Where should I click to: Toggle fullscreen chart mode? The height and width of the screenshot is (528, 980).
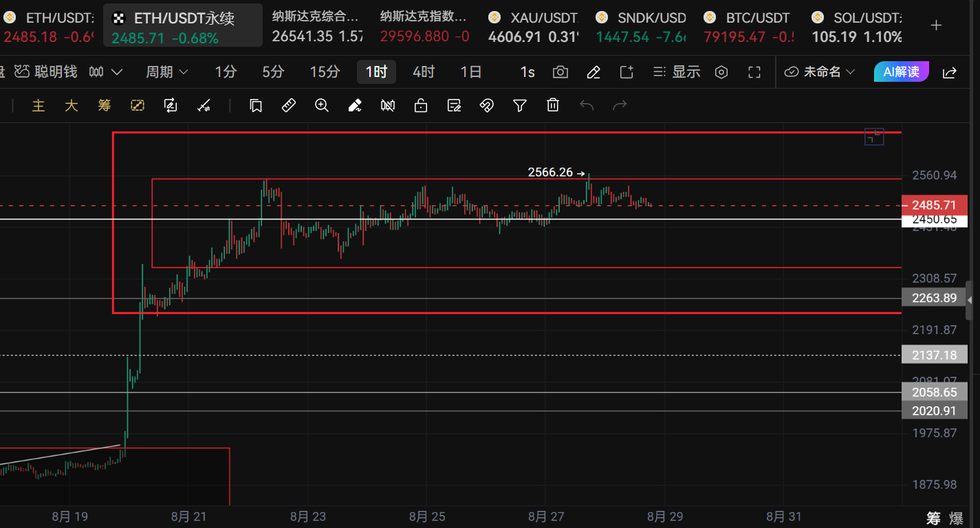point(754,71)
